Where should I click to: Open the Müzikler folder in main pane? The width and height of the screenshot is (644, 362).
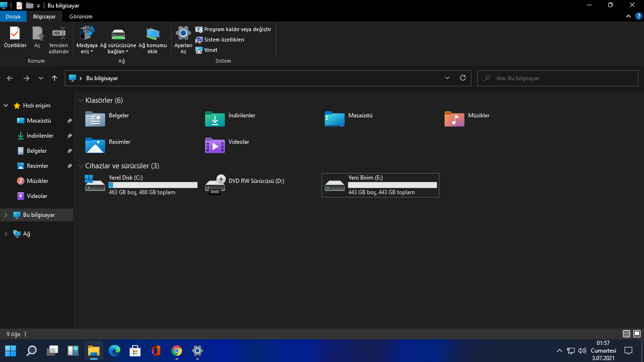tap(454, 119)
